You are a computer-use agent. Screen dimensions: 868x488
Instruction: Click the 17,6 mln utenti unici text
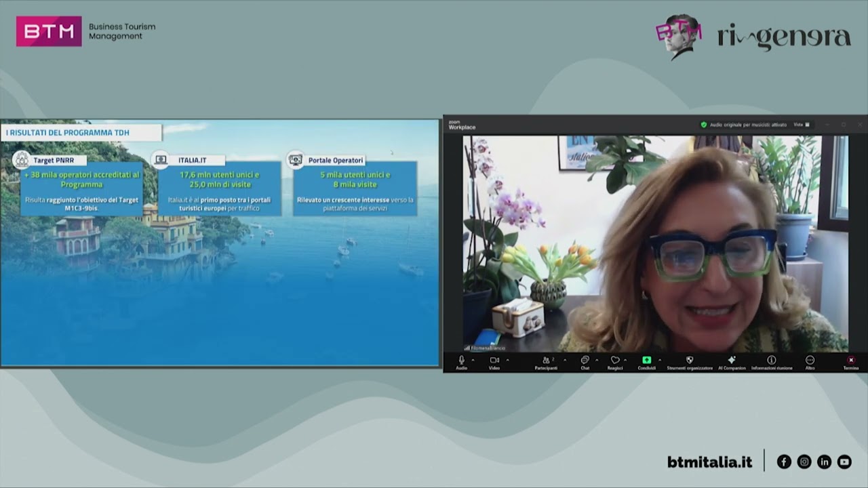pyautogui.click(x=219, y=175)
